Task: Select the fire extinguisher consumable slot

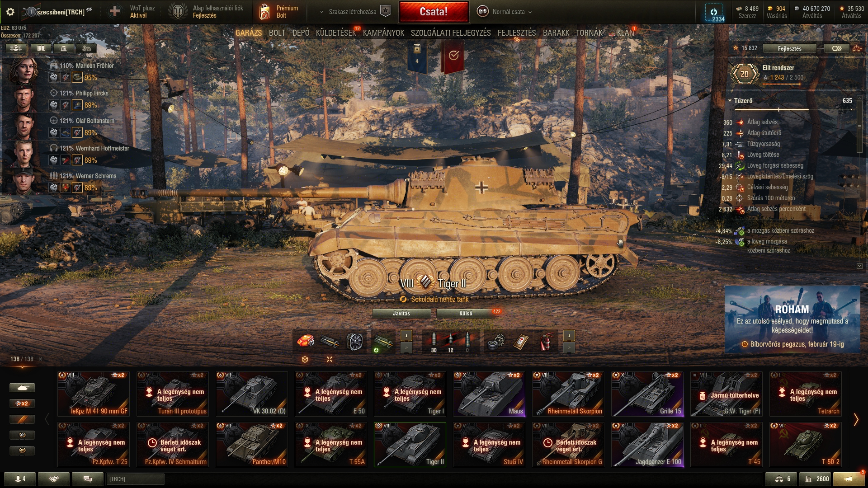Action: [x=546, y=342]
